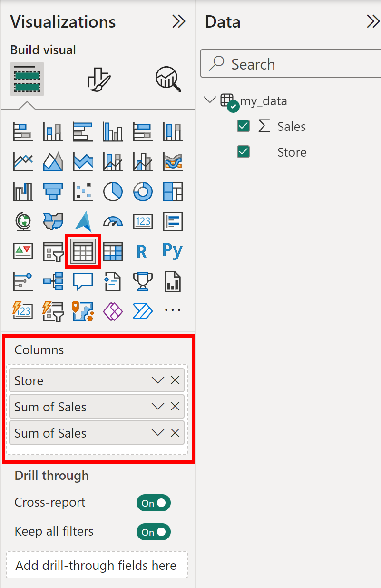Select the Store field chip in Columns
Image resolution: width=381 pixels, height=588 pixels.
tap(97, 380)
